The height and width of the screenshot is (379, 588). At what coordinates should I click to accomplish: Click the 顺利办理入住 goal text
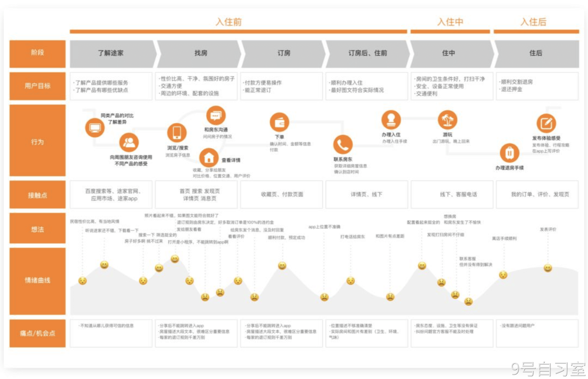click(346, 83)
